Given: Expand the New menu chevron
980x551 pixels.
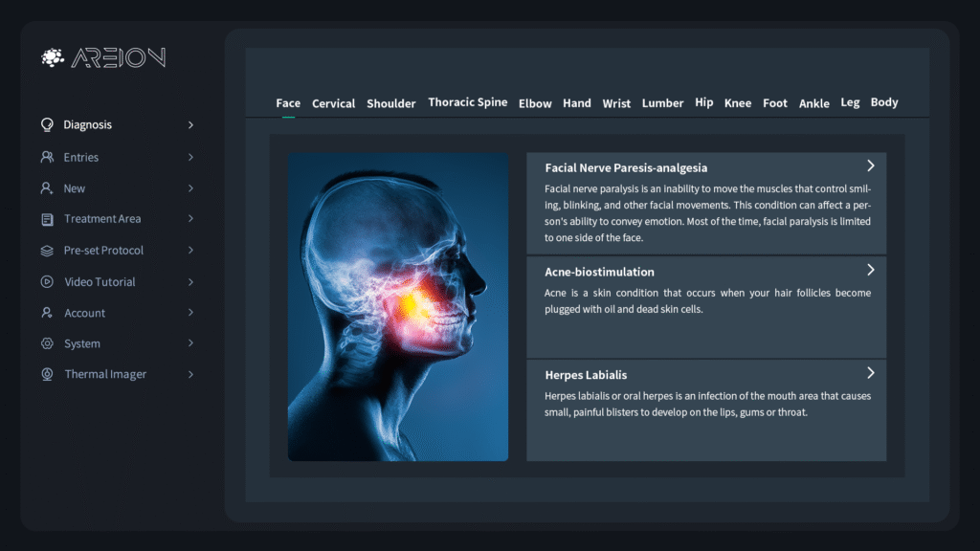Looking at the screenshot, I should 190,188.
